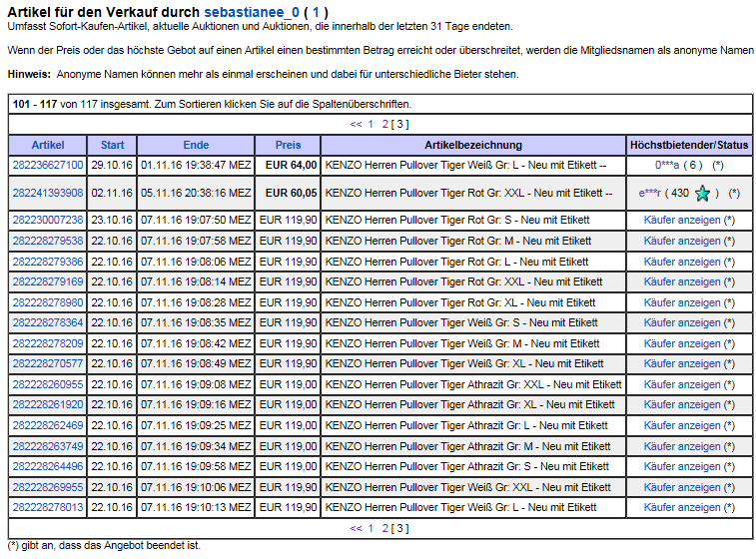Open item 282228279169
The width and height of the screenshot is (756, 559).
(48, 281)
